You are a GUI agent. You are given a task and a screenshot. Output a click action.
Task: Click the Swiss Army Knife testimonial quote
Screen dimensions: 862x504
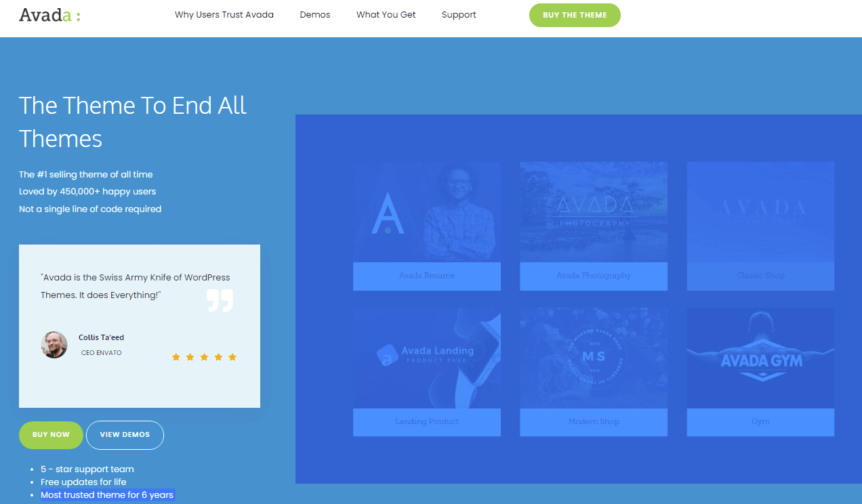pyautogui.click(x=136, y=287)
